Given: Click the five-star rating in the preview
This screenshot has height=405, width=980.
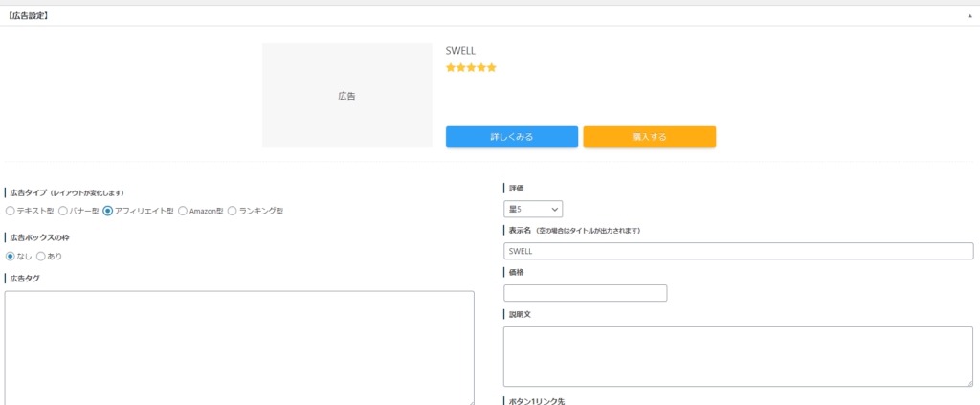Looking at the screenshot, I should coord(471,67).
